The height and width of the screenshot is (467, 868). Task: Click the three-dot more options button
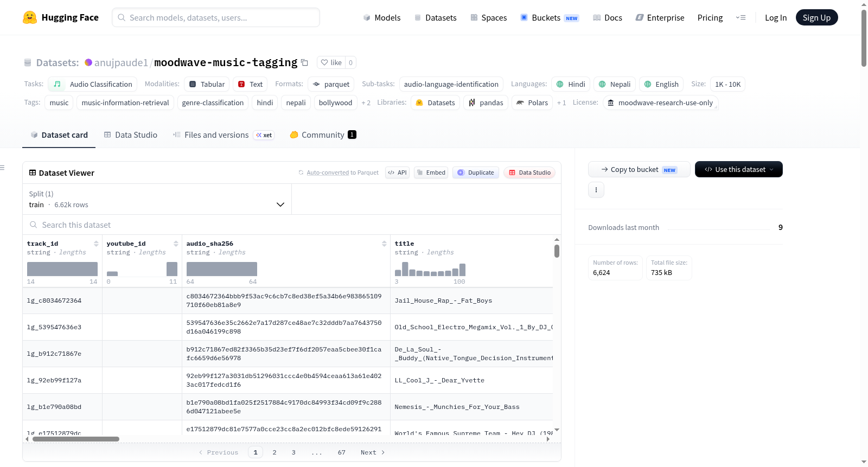pos(596,190)
